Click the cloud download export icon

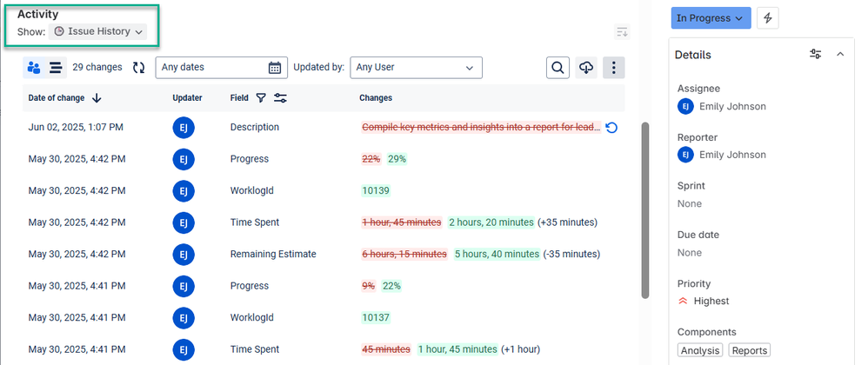586,68
